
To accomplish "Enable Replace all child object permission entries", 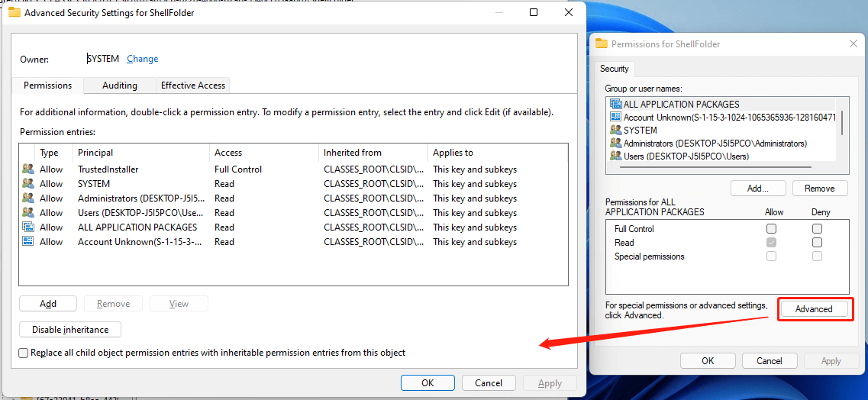I will click(23, 353).
